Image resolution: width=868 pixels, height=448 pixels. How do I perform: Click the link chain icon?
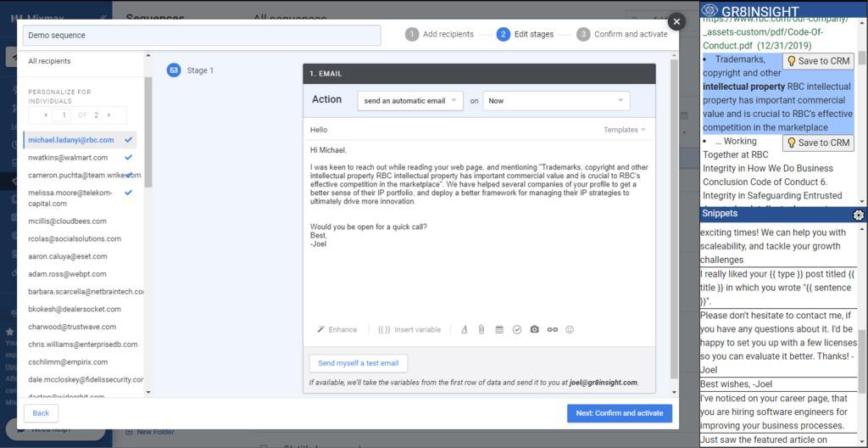(552, 329)
